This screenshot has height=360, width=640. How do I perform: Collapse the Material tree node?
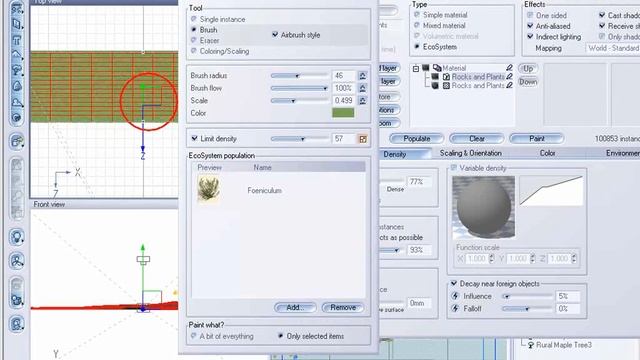pos(416,68)
